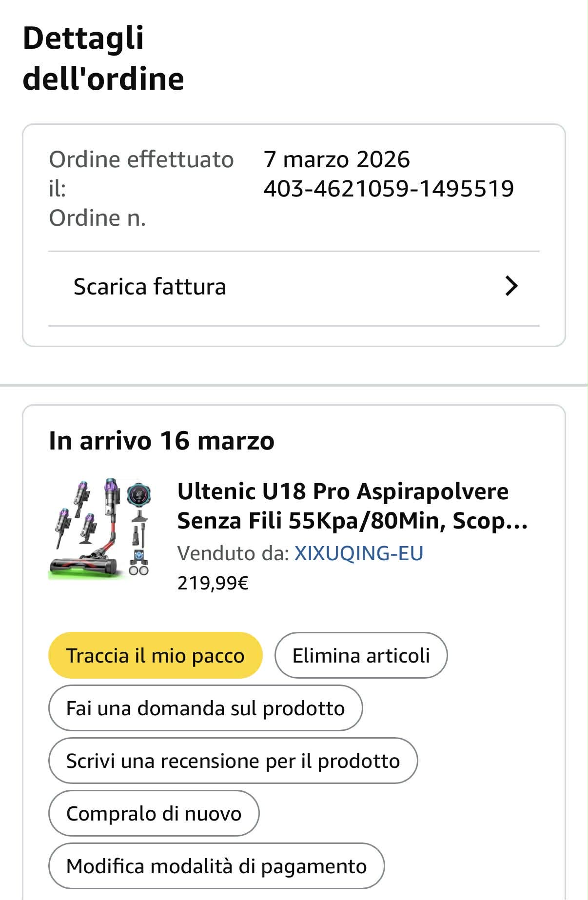Tap the Compralo di nuovo button
Viewport: 588px width, 900px height.
pos(154,813)
